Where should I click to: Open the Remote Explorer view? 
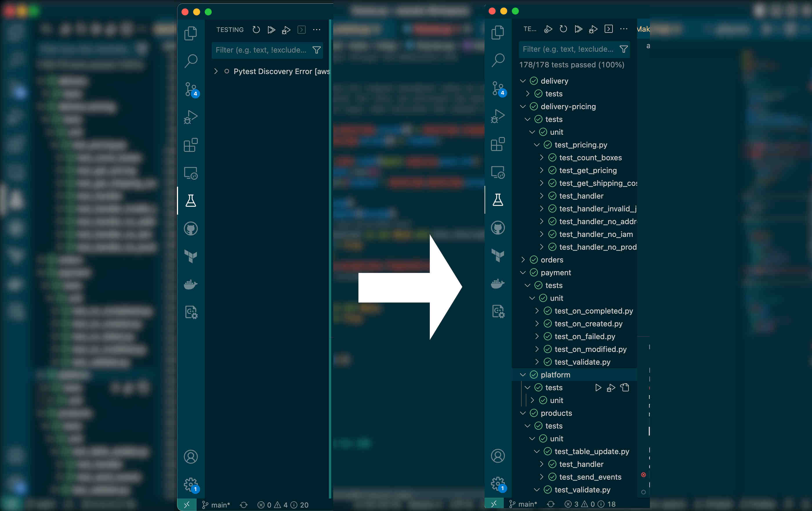(x=191, y=173)
